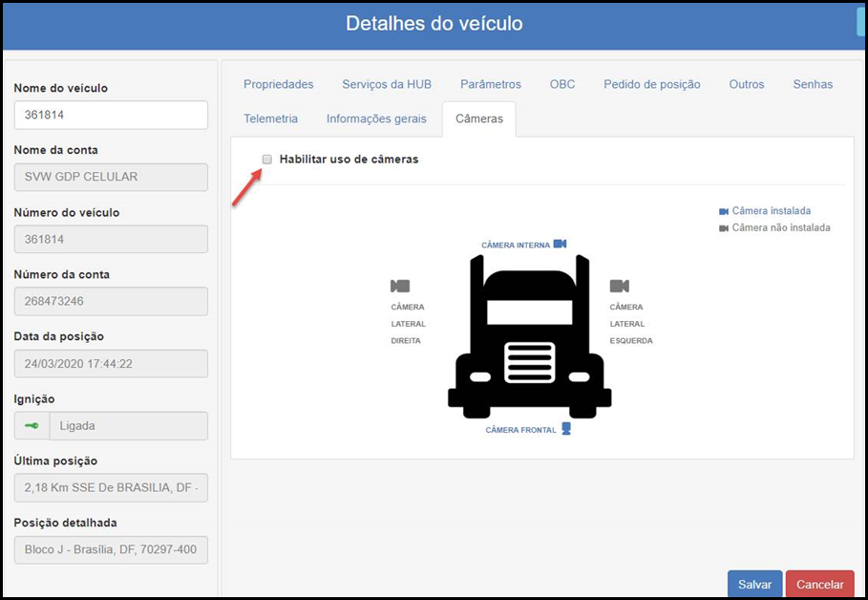This screenshot has width=868, height=600.
Task: Click the Ignição Ligada field
Action: click(x=128, y=425)
